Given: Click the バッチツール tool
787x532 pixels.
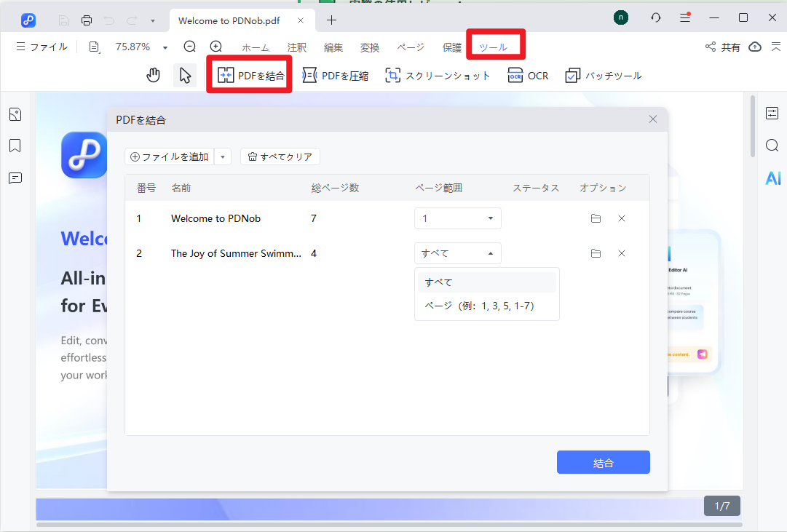Looking at the screenshot, I should pos(604,75).
